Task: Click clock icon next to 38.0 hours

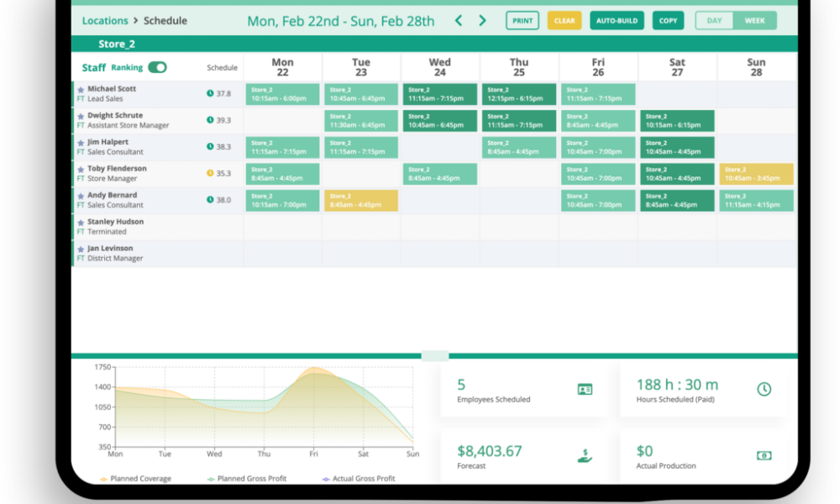Action: point(210,200)
